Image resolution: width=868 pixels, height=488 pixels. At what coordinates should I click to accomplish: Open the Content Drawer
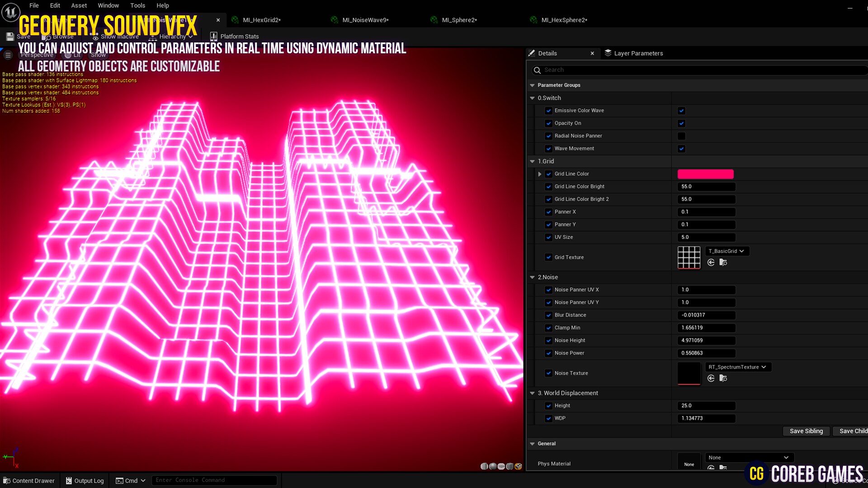point(29,480)
